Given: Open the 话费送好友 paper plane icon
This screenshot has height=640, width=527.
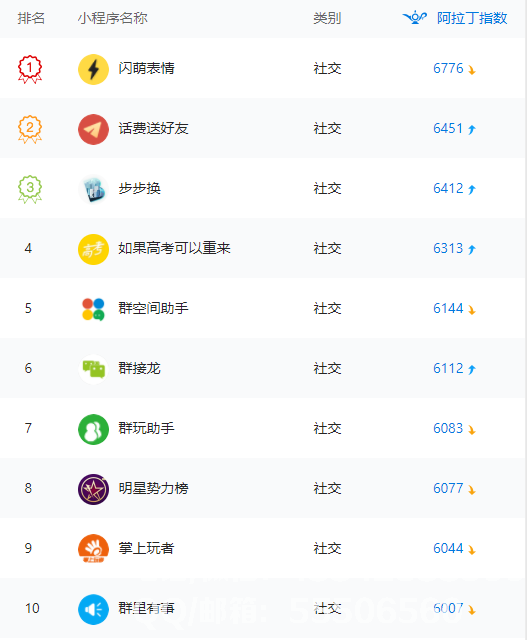Looking at the screenshot, I should coord(93,129).
